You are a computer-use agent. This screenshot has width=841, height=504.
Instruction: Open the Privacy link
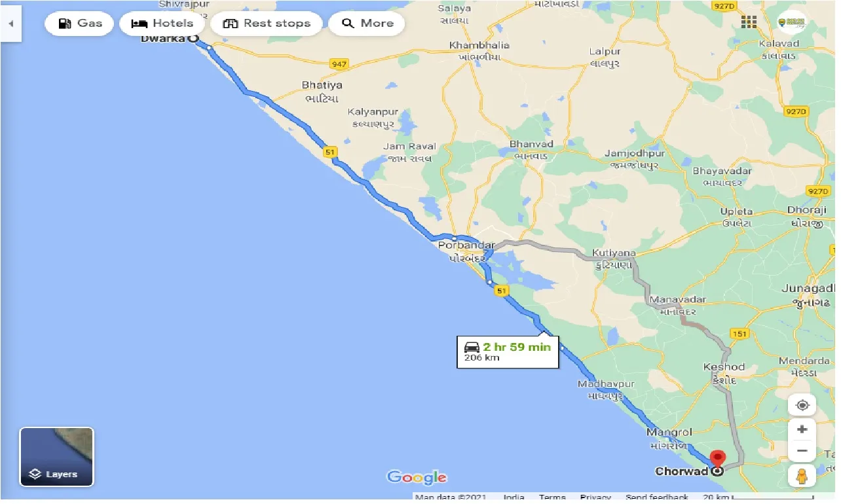click(x=595, y=497)
